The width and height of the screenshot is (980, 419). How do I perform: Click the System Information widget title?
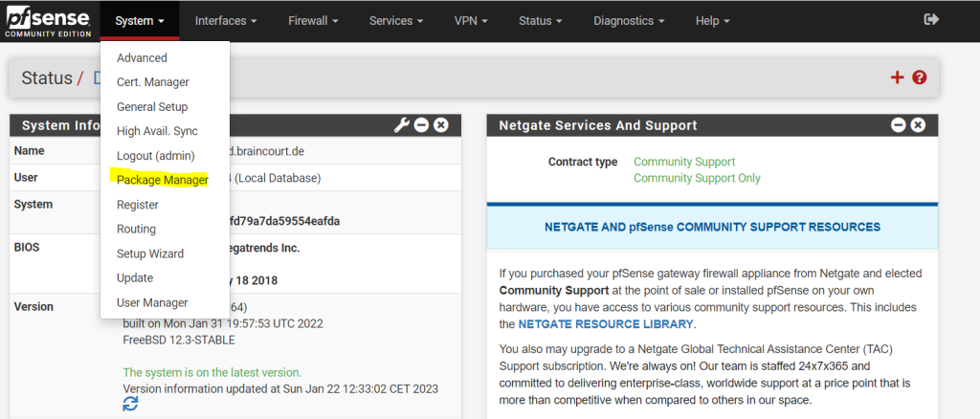pyautogui.click(x=61, y=125)
